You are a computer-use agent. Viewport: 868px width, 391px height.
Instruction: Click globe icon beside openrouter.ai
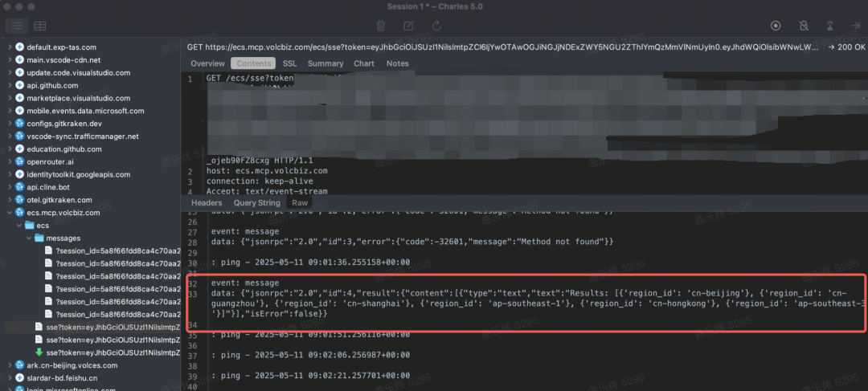[x=20, y=162]
